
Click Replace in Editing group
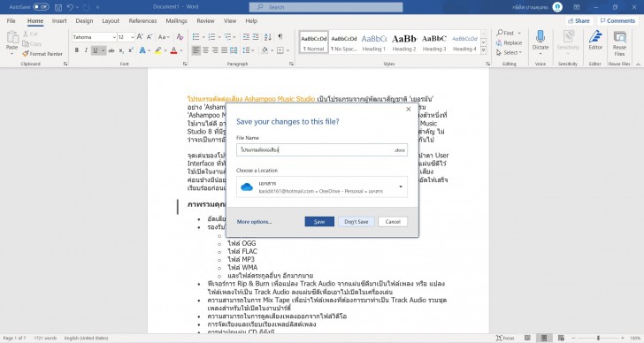click(510, 42)
